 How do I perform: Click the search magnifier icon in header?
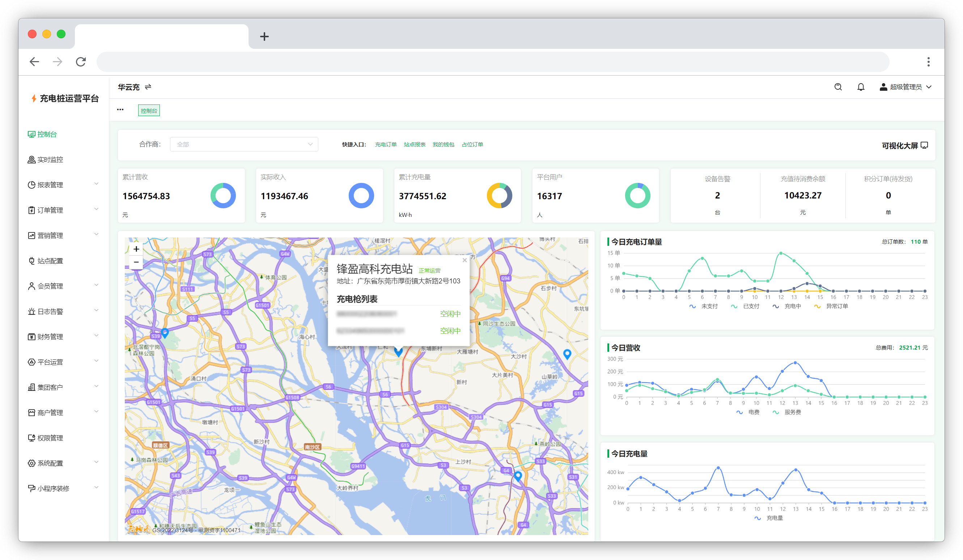point(838,87)
